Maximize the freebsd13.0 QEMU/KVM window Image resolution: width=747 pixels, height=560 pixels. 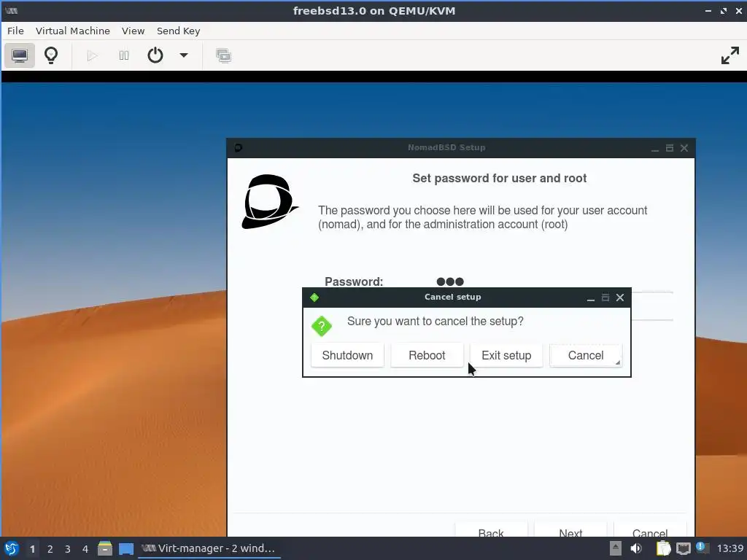click(724, 11)
